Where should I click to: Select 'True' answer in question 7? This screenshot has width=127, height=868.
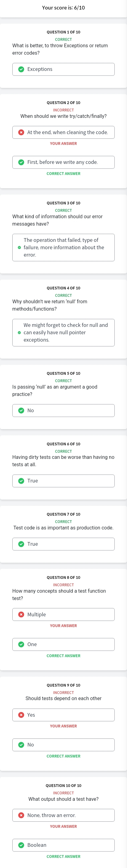tap(63, 544)
